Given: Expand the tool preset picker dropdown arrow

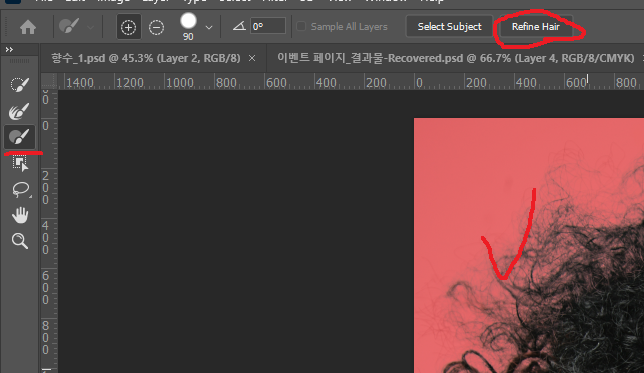Looking at the screenshot, I should [90, 28].
